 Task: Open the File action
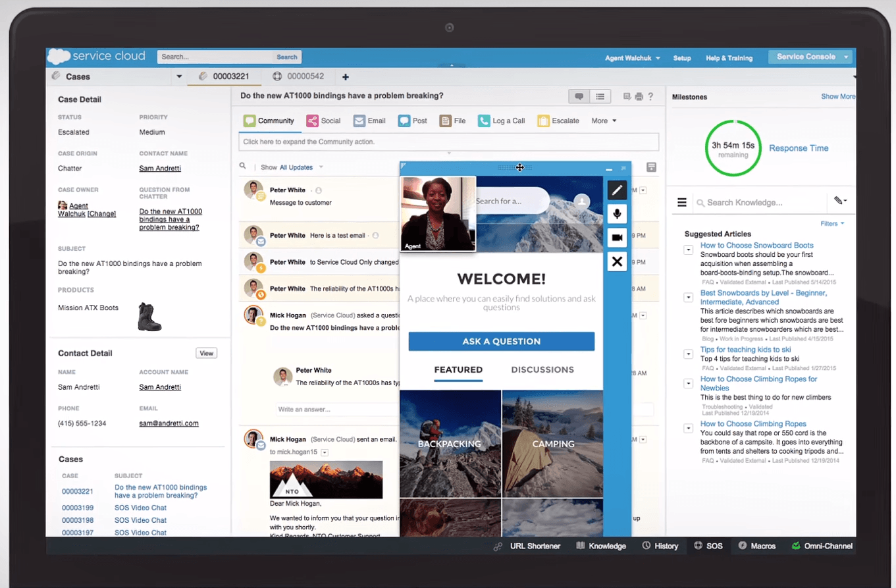pyautogui.click(x=453, y=120)
